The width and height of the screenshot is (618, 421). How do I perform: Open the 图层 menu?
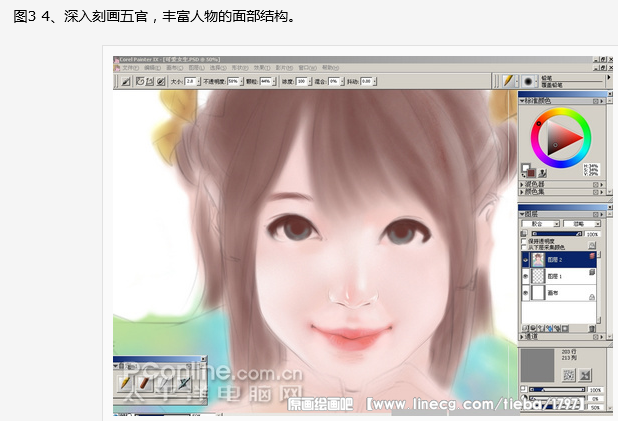pyautogui.click(x=196, y=68)
